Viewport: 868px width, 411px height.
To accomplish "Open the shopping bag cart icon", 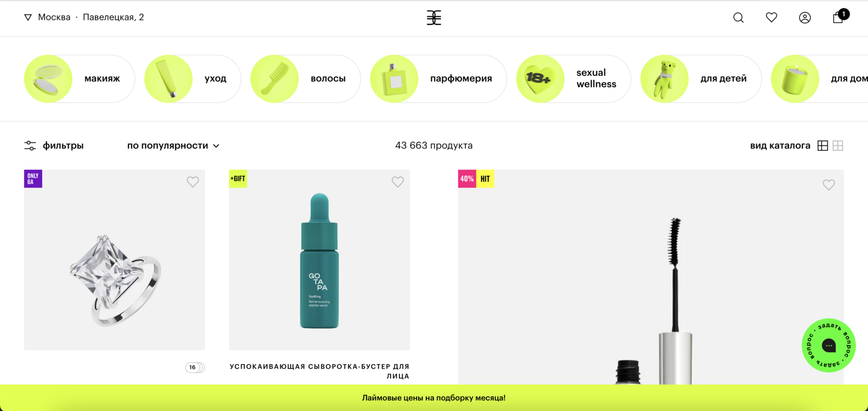I will tap(839, 17).
